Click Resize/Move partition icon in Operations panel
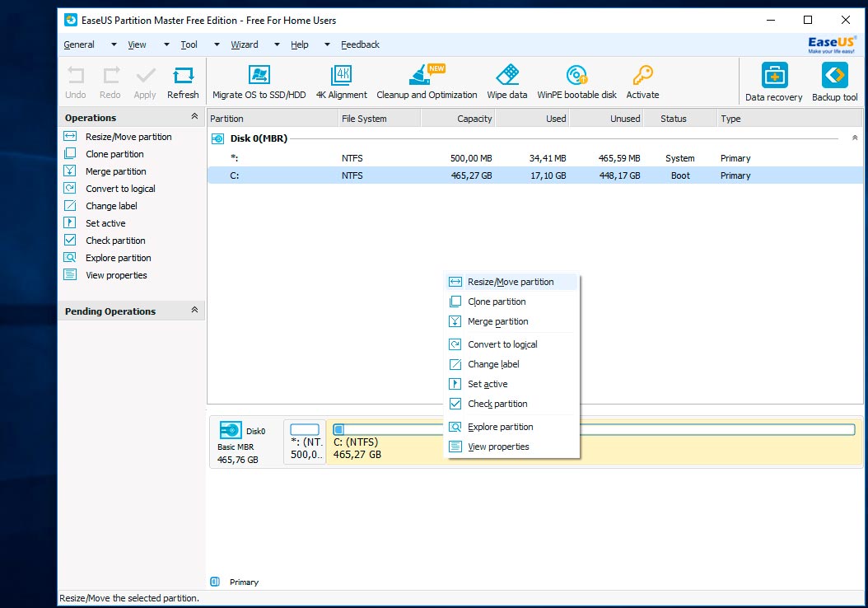This screenshot has width=868, height=608. pyautogui.click(x=70, y=136)
